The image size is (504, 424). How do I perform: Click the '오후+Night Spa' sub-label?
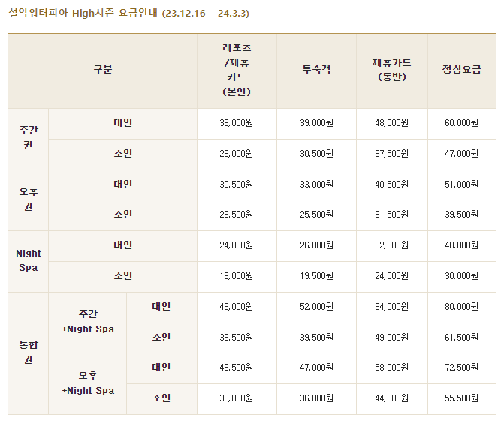tap(88, 383)
